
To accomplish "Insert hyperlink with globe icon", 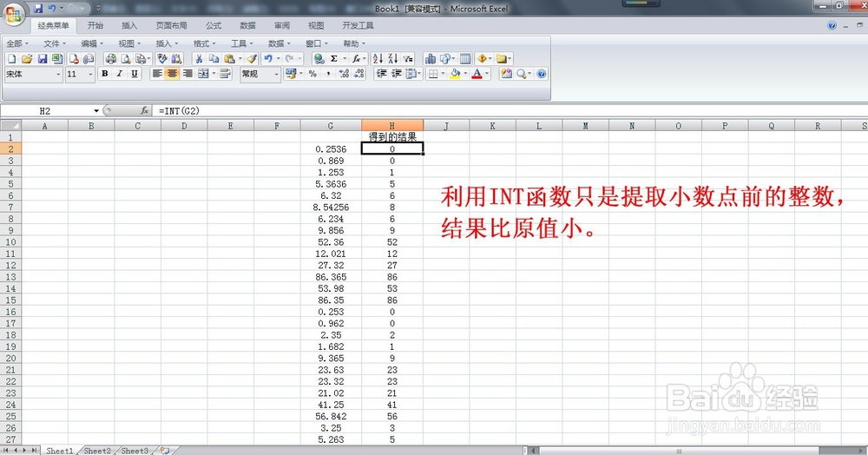I will 319,59.
